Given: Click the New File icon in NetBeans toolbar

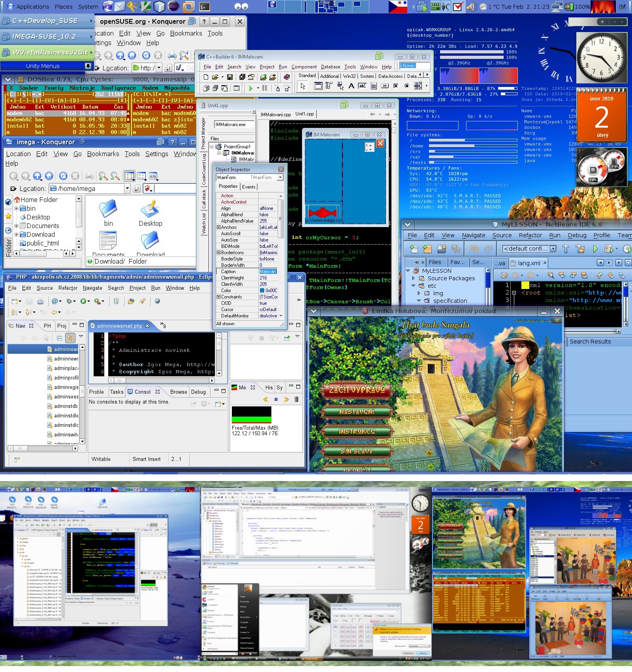Looking at the screenshot, I should coord(414,249).
